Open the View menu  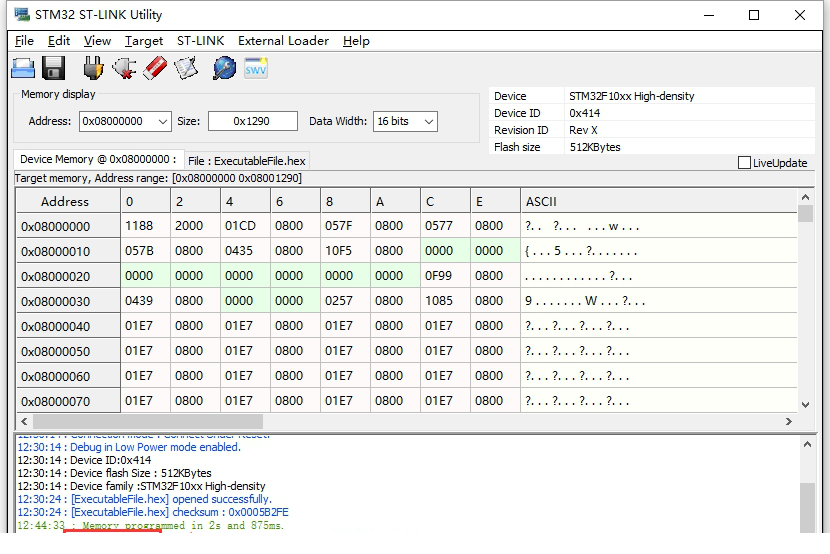[97, 41]
